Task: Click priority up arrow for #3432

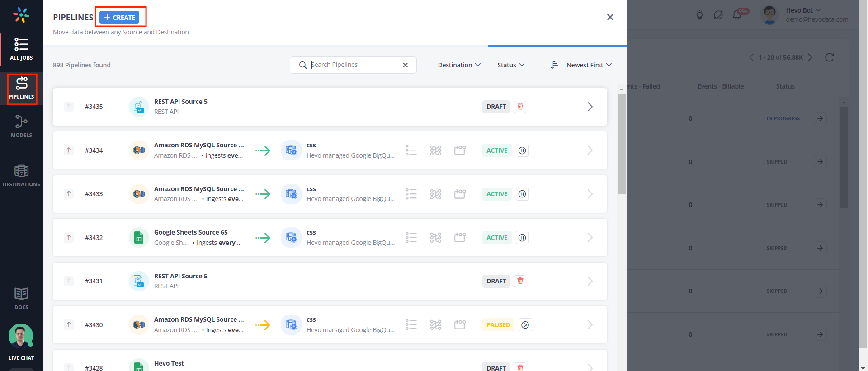Action: (69, 237)
